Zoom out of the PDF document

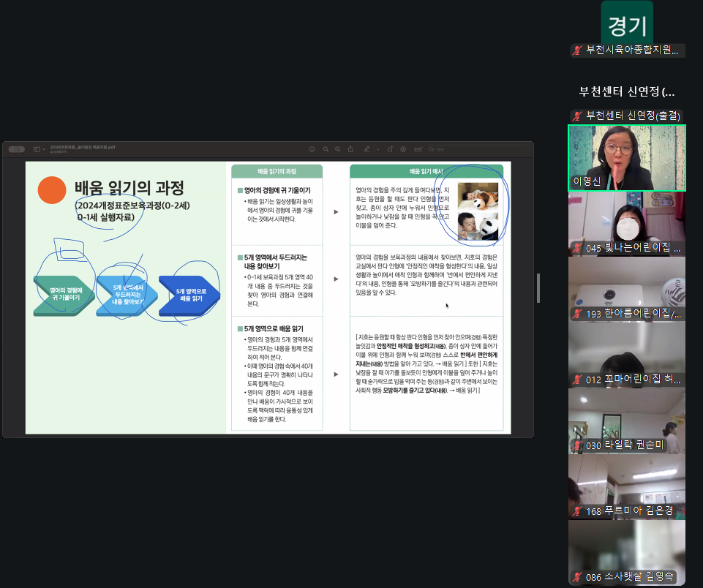[x=326, y=149]
